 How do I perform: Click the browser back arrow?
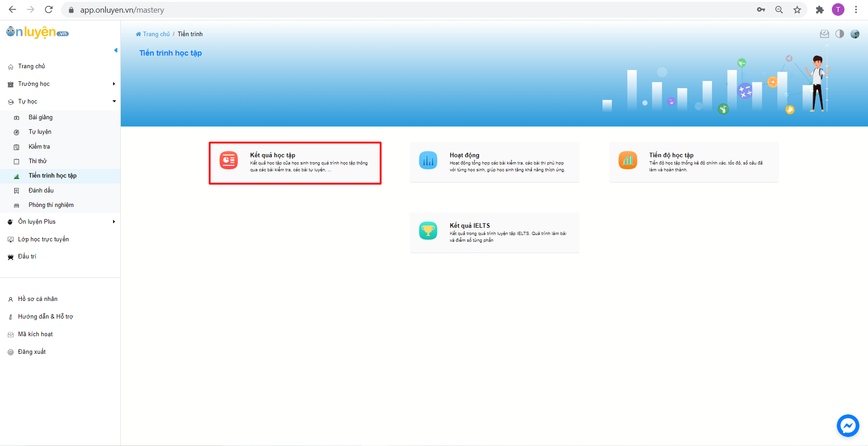(13, 9)
